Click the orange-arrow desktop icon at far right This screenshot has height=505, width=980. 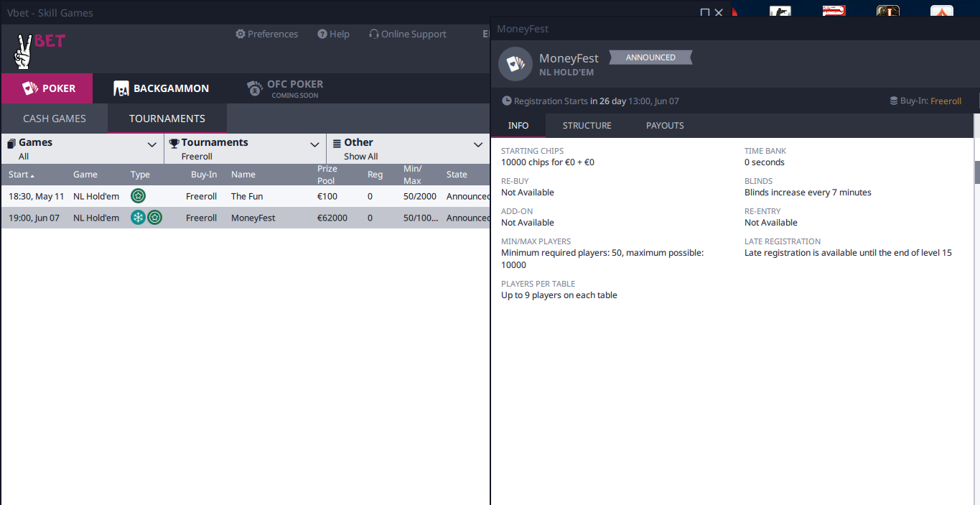942,11
